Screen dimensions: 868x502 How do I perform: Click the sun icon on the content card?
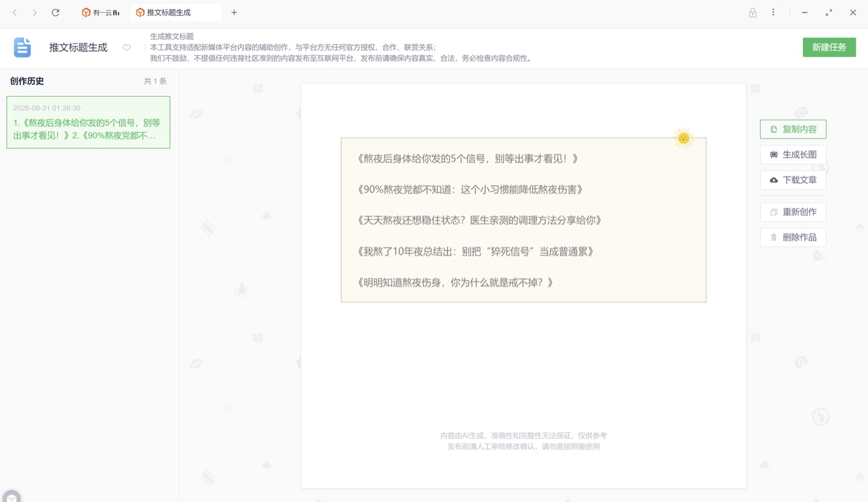pyautogui.click(x=683, y=138)
